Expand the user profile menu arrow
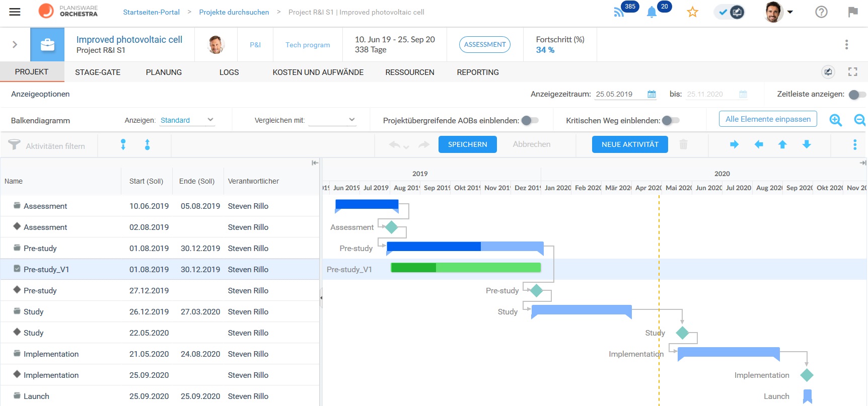The width and height of the screenshot is (868, 406). pyautogui.click(x=790, y=12)
